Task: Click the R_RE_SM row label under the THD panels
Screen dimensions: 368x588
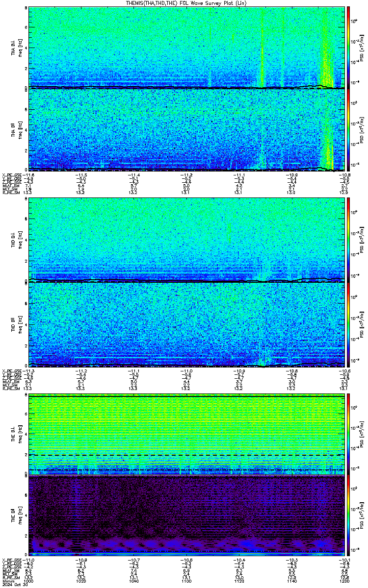Action: point(11,388)
